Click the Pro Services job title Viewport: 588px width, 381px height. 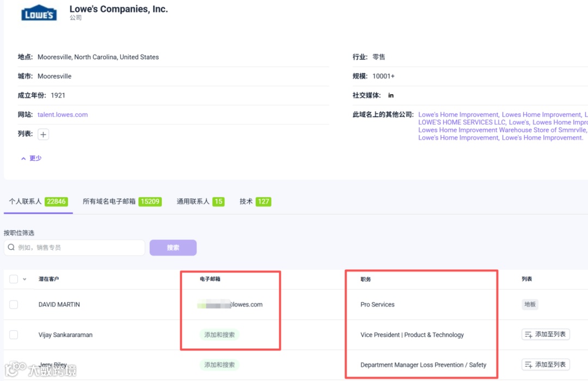377,305
